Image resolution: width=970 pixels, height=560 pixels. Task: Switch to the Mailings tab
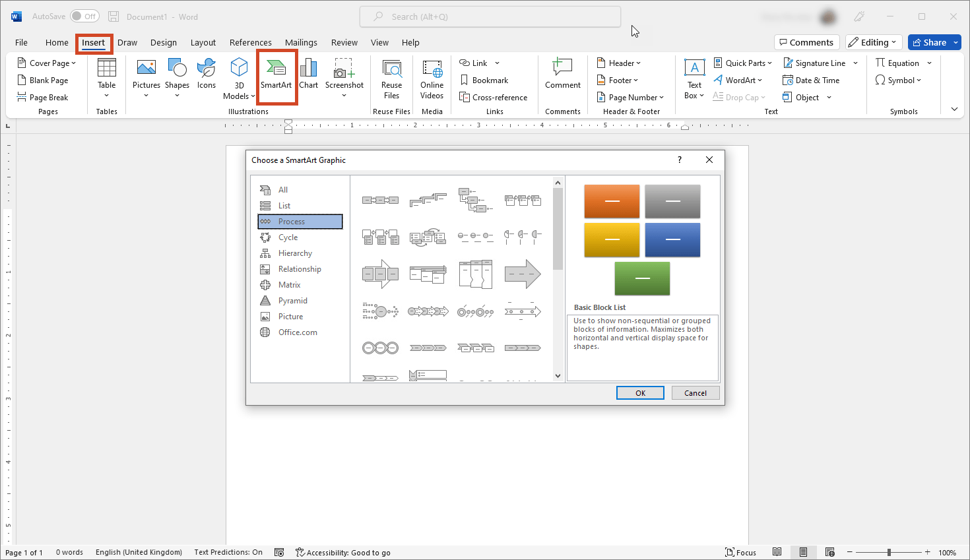(x=301, y=42)
